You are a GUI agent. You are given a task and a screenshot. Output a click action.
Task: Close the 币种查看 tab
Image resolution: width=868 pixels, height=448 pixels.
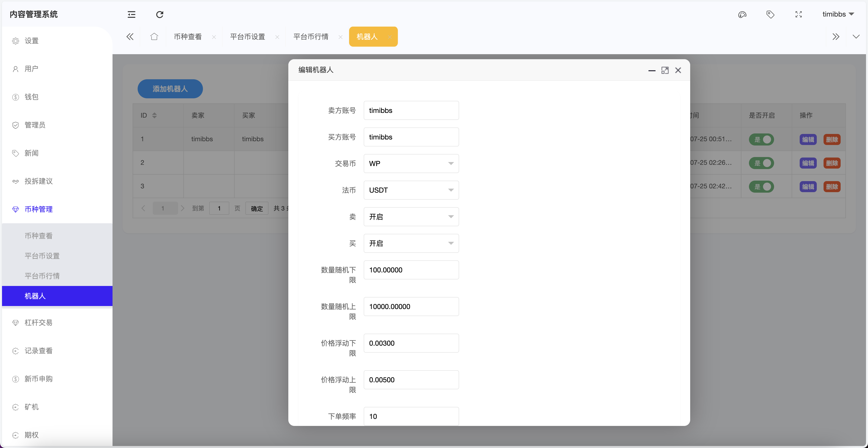(214, 37)
